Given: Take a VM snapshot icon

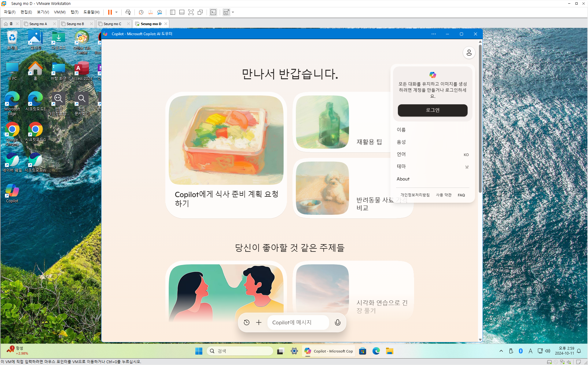Looking at the screenshot, I should click(x=141, y=12).
